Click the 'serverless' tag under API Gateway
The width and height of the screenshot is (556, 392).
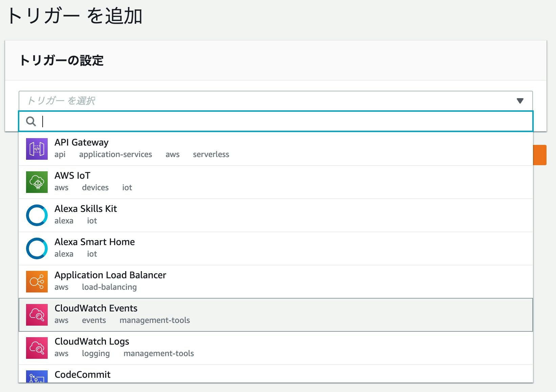(211, 154)
